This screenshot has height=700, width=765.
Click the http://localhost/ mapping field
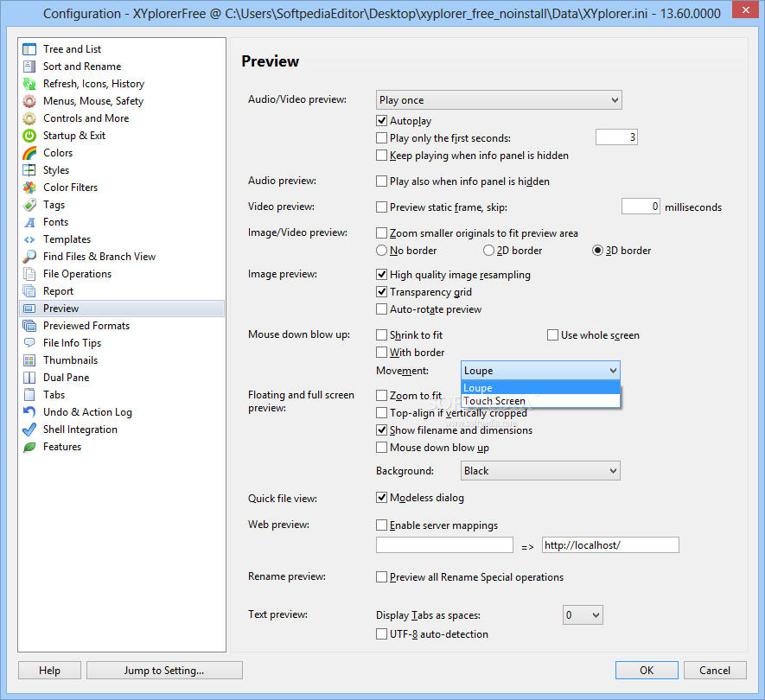point(610,545)
